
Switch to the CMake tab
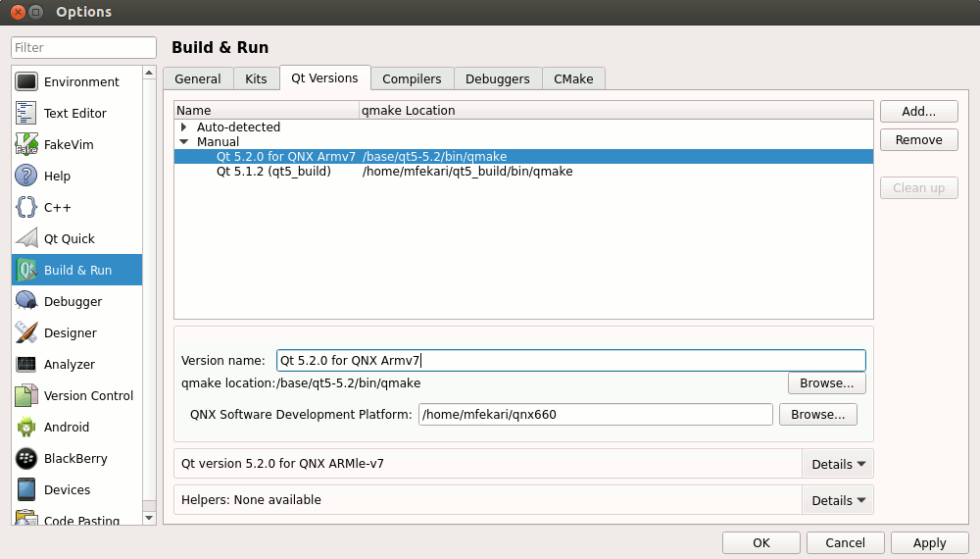point(573,78)
